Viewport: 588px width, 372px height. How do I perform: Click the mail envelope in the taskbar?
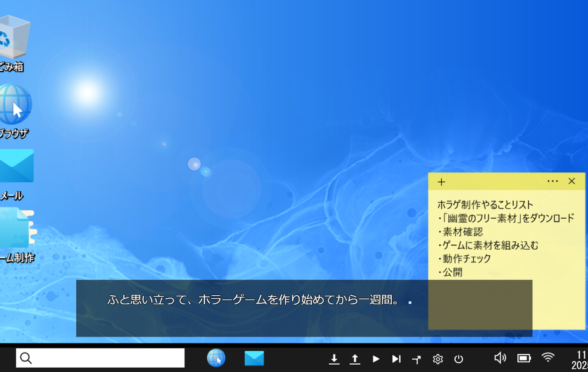pyautogui.click(x=254, y=358)
